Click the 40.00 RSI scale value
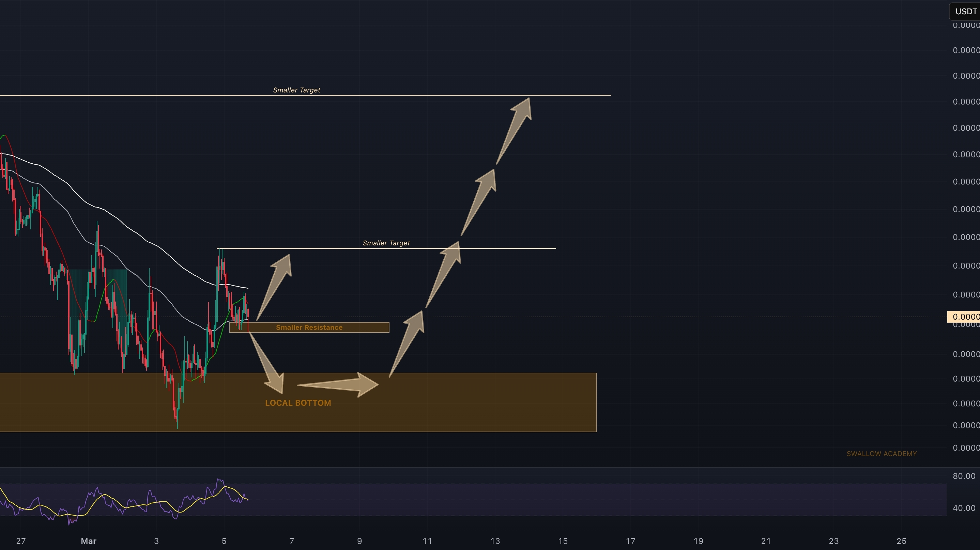Screen dimensions: 980x550 (x=964, y=508)
